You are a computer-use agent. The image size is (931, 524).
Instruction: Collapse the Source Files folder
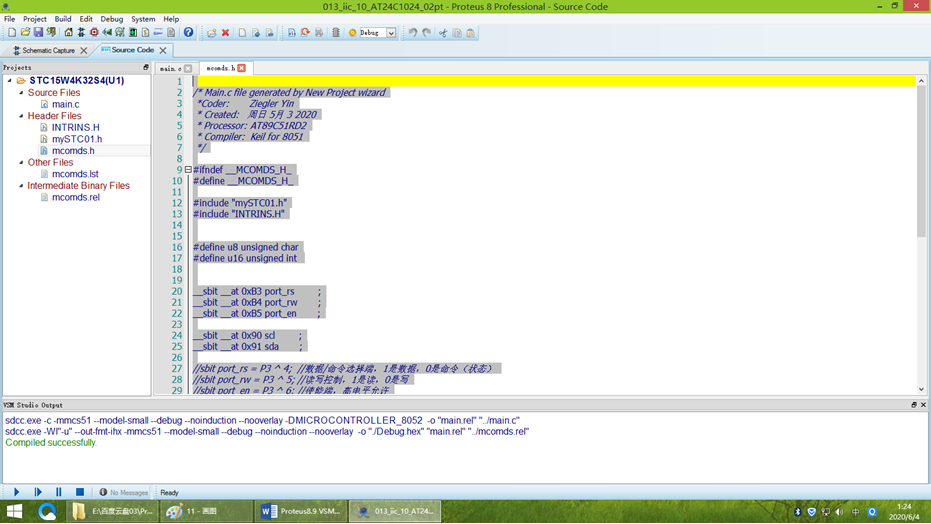pyautogui.click(x=21, y=93)
